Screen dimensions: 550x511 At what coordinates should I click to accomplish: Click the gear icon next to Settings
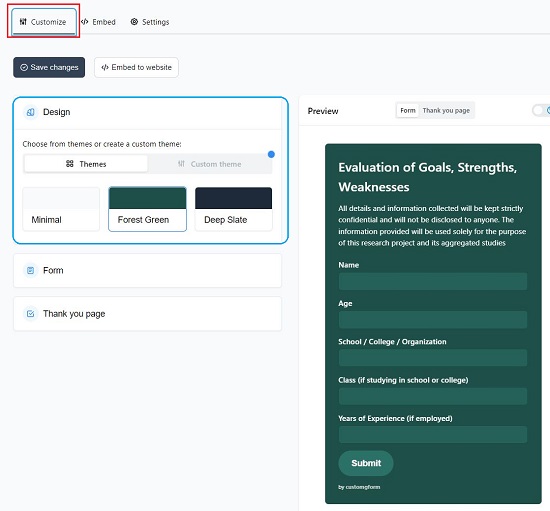click(134, 22)
